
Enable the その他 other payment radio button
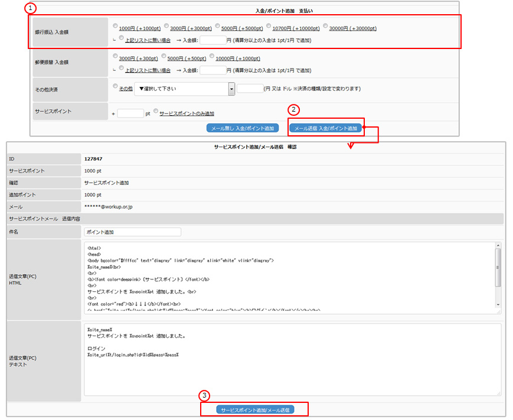click(115, 87)
